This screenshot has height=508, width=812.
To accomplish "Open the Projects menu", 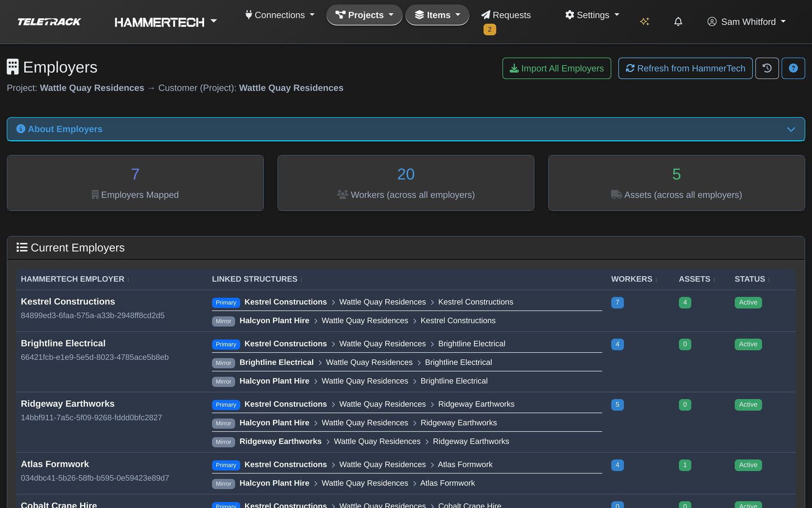I will [364, 15].
